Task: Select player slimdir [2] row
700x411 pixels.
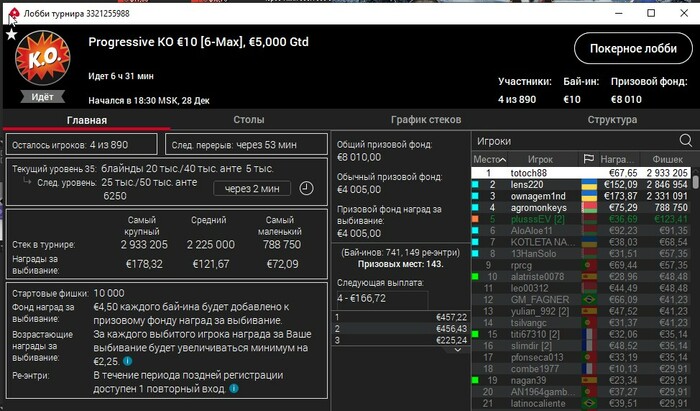Action: [581, 346]
